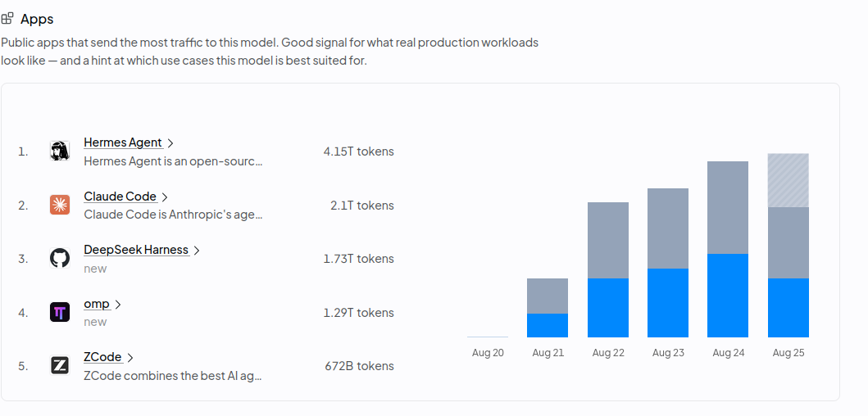Click the Aug 22 chart bar

608,269
